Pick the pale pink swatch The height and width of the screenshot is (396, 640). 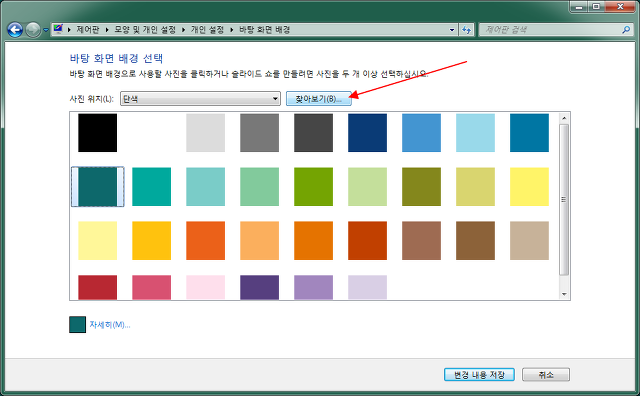(x=205, y=287)
